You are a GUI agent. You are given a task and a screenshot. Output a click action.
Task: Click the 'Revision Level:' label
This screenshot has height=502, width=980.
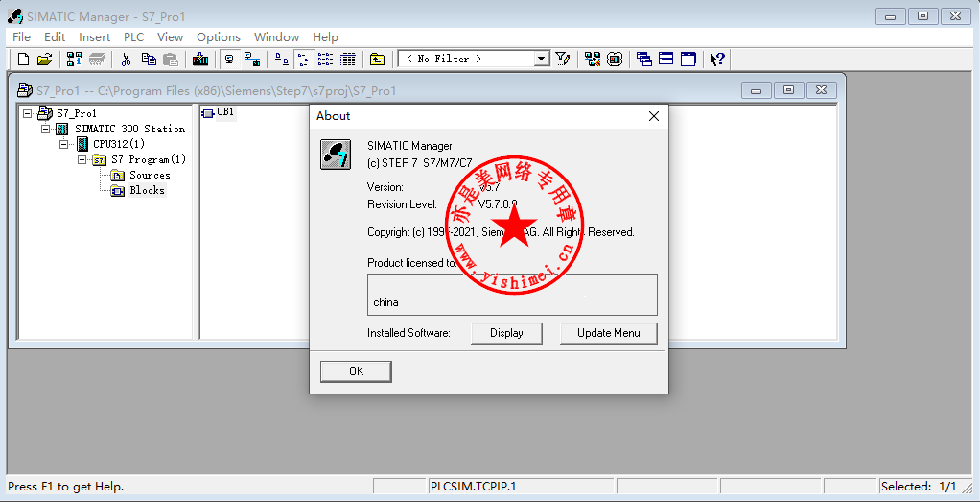click(402, 204)
